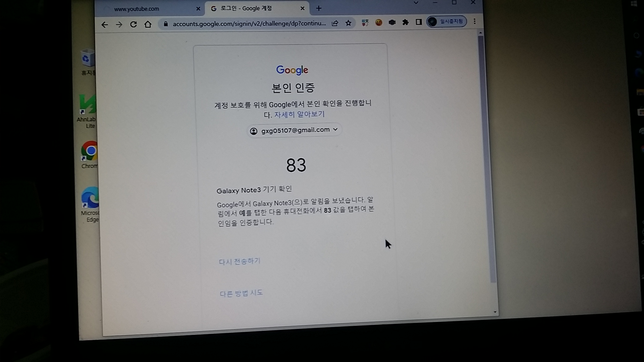The image size is (644, 362).
Task: Expand the gxg05107@gmail.com account selector
Action: pyautogui.click(x=294, y=130)
